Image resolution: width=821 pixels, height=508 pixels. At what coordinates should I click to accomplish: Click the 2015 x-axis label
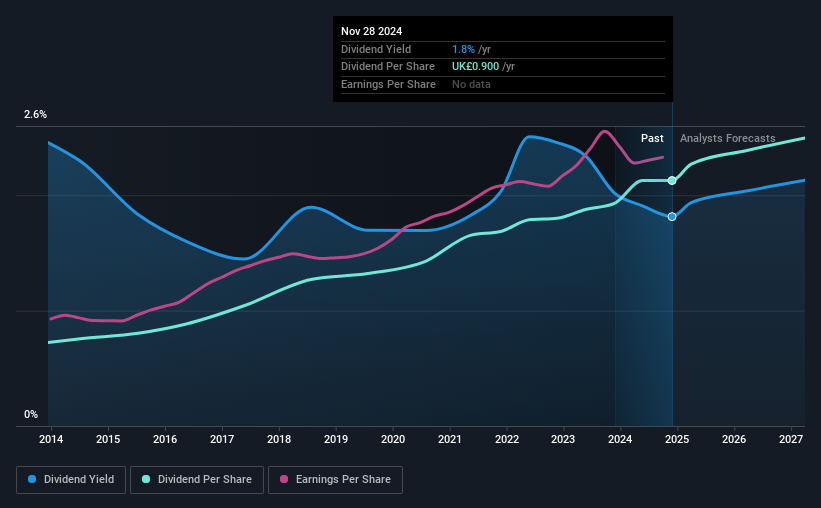point(108,439)
